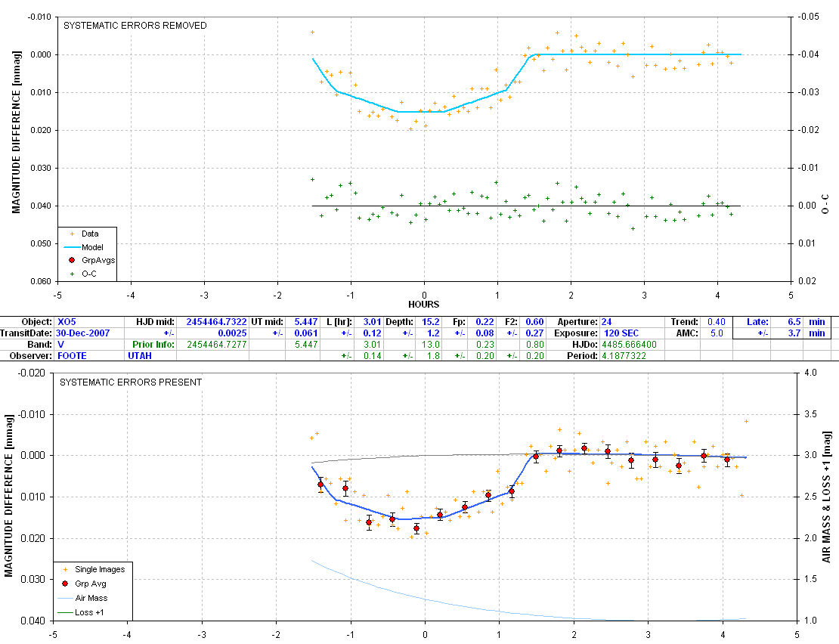Viewport: 839px width, 644px height.
Task: Click the UT mid value in Object row
Action: click(306, 322)
